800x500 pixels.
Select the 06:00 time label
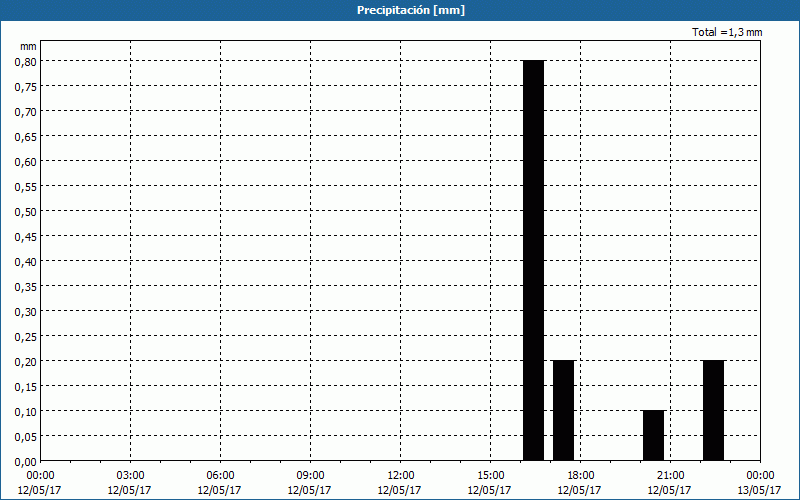220,476
